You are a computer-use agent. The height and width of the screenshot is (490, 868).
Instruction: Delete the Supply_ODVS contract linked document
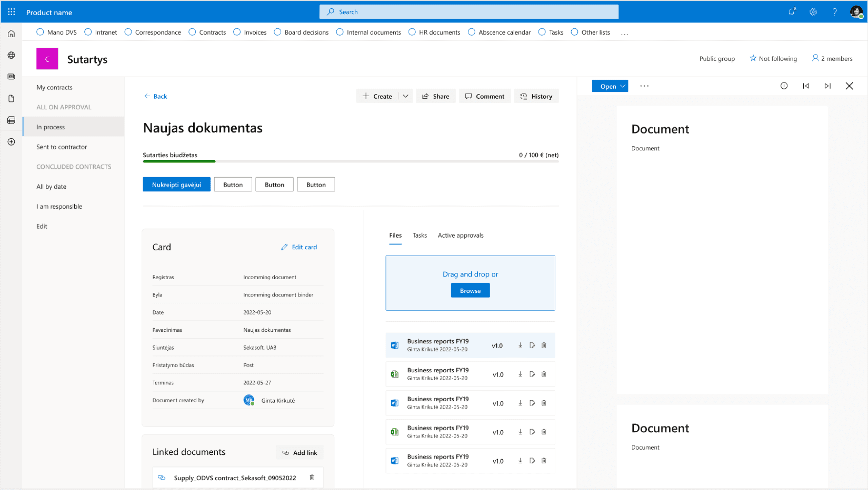pos(312,477)
